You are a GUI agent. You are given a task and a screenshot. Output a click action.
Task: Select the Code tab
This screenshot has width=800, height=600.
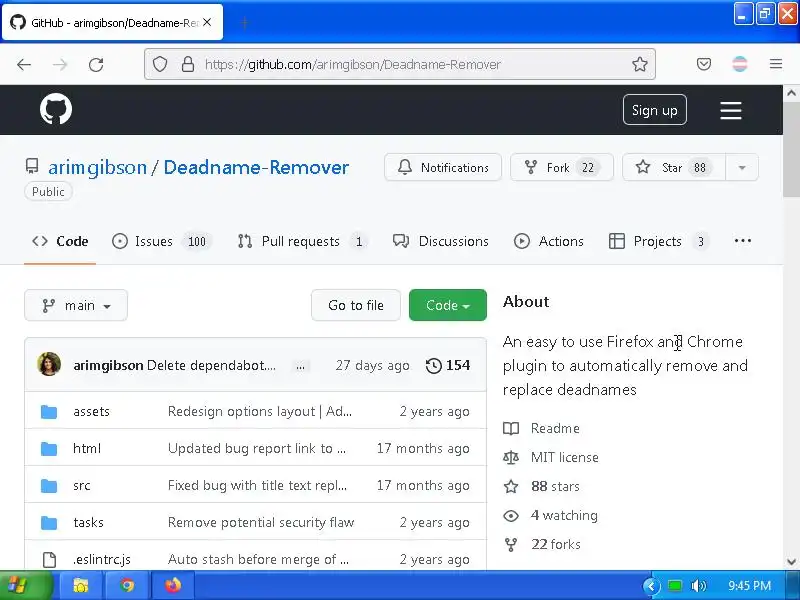pos(60,241)
